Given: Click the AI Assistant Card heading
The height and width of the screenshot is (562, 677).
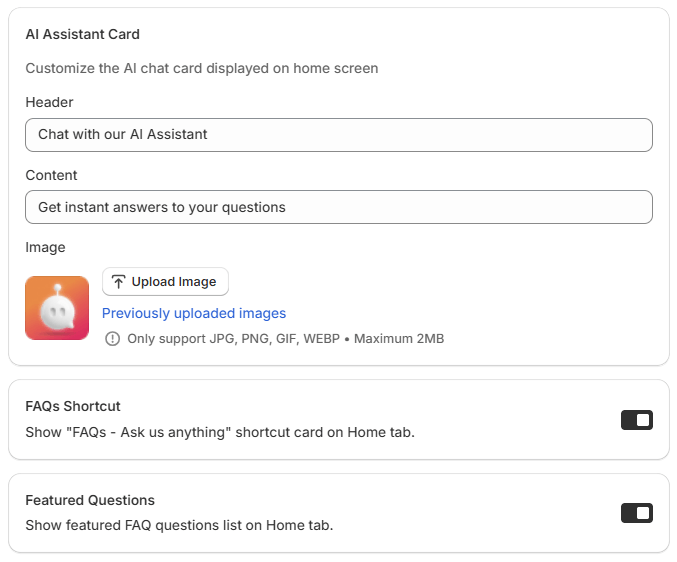Looking at the screenshot, I should point(82,34).
